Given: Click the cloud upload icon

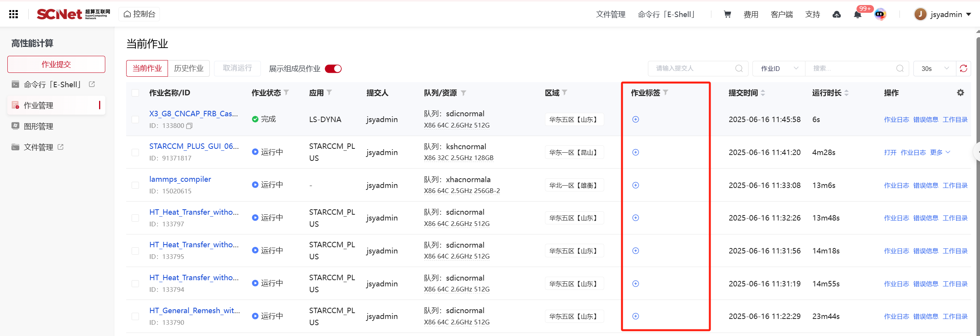Looking at the screenshot, I should point(836,14).
